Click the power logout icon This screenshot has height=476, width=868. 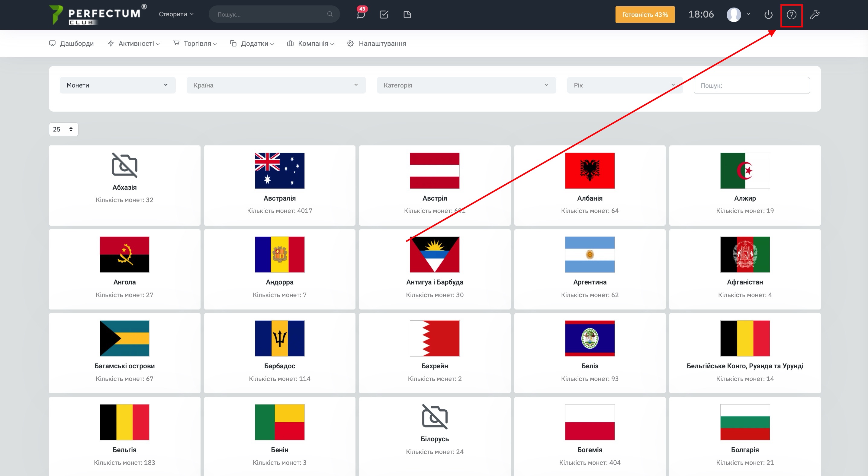[x=768, y=14]
